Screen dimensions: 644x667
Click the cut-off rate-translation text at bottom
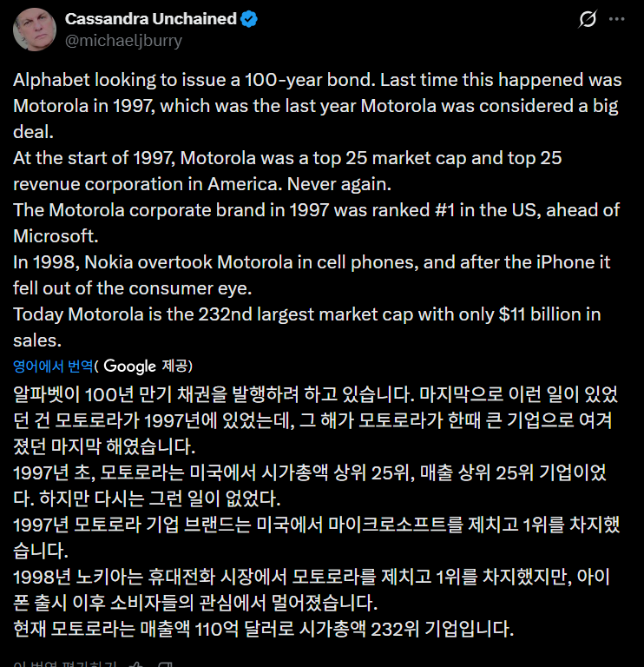pos(65,664)
